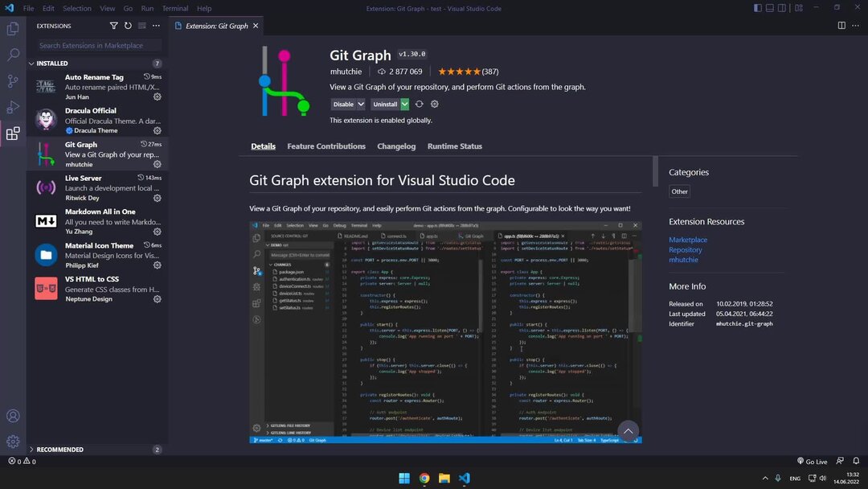The image size is (868, 489).
Task: Open the mhutchie resource link
Action: click(683, 260)
